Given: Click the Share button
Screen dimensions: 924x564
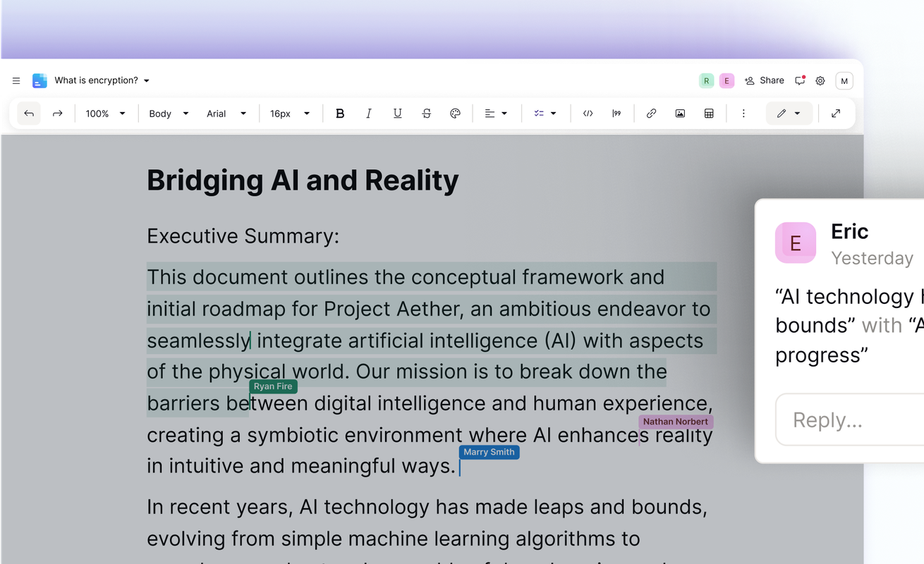Looking at the screenshot, I should pyautogui.click(x=765, y=81).
